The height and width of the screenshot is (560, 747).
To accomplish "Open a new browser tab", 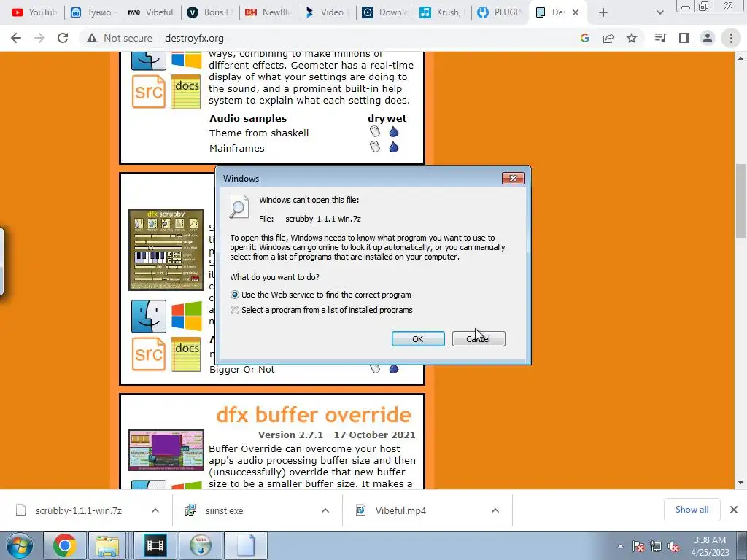I will [x=603, y=12].
